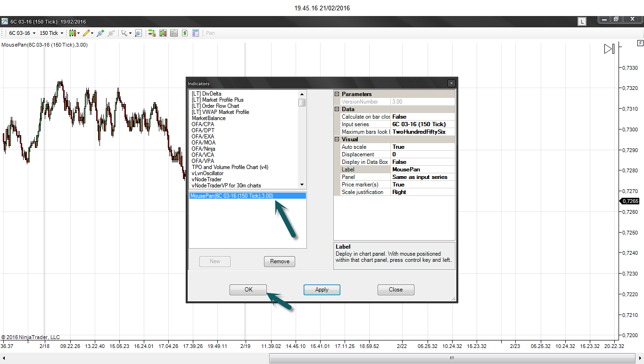644x364 pixels.
Task: Select TPO and Volume Profile Chart (v4)
Action: click(x=230, y=167)
